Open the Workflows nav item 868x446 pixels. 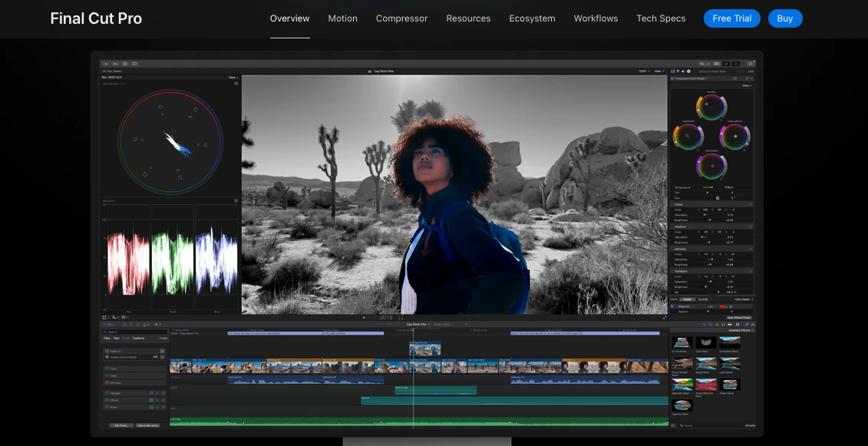point(596,18)
